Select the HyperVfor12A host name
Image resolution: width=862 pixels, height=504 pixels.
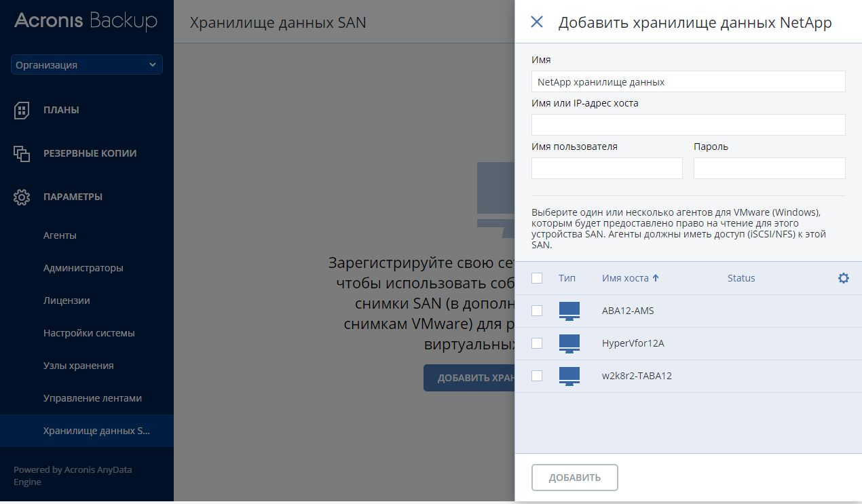tap(633, 343)
